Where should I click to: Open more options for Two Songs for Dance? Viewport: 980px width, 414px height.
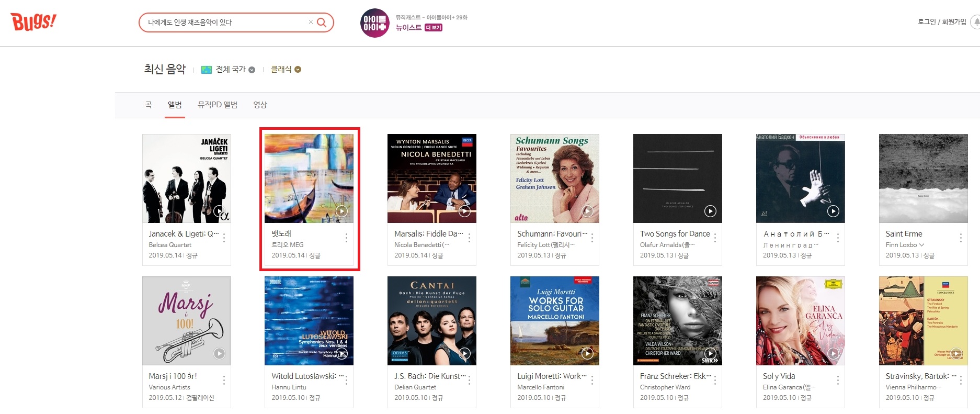click(715, 238)
